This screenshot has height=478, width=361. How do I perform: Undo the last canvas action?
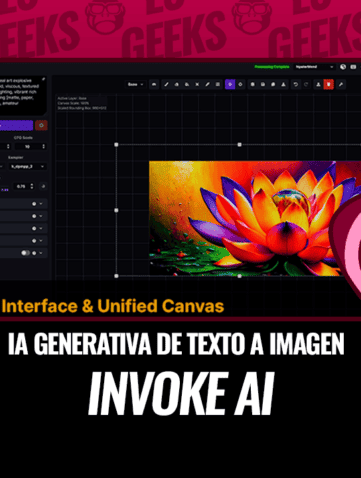click(x=295, y=85)
